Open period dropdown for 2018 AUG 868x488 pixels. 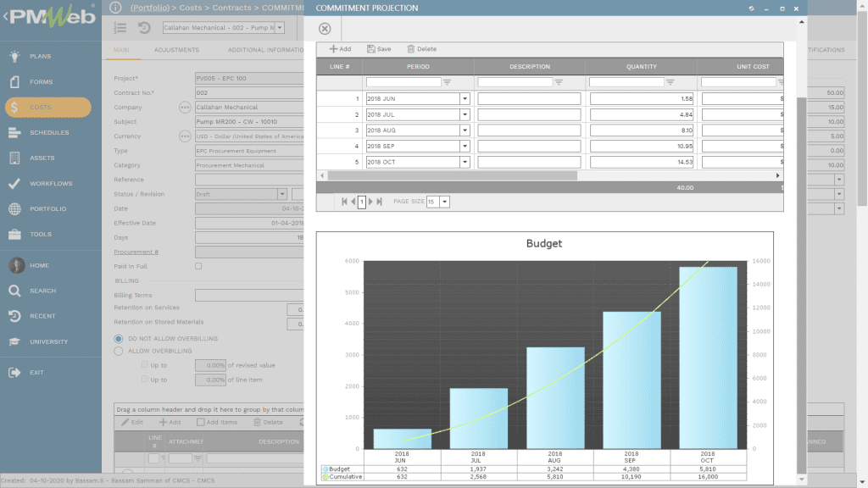pos(465,130)
